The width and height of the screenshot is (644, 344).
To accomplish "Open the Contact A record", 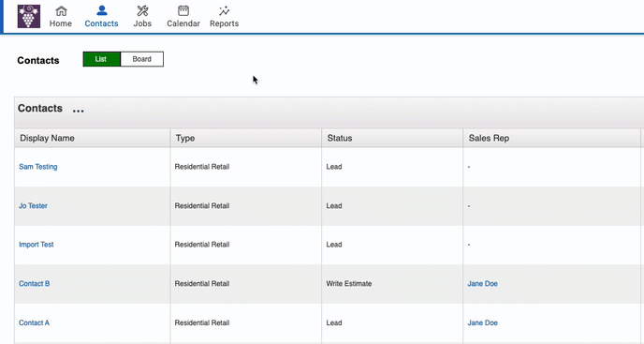I will [34, 322].
